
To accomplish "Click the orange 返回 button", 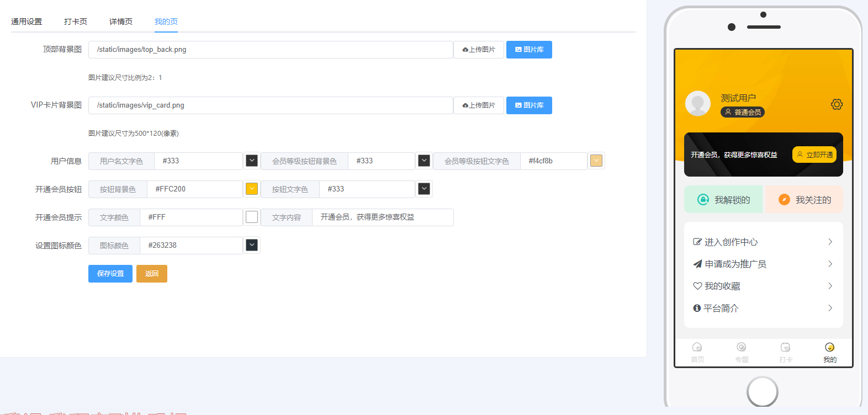I will (152, 274).
